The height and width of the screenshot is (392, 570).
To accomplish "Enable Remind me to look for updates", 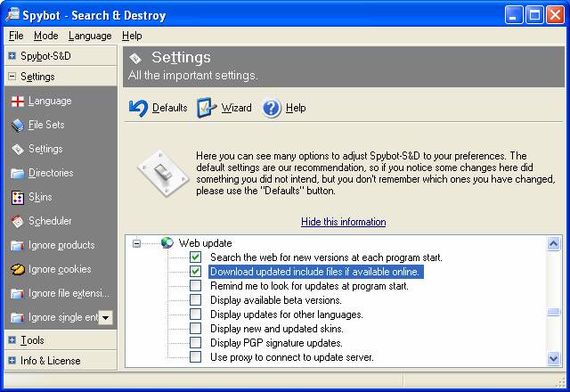I will pos(196,285).
